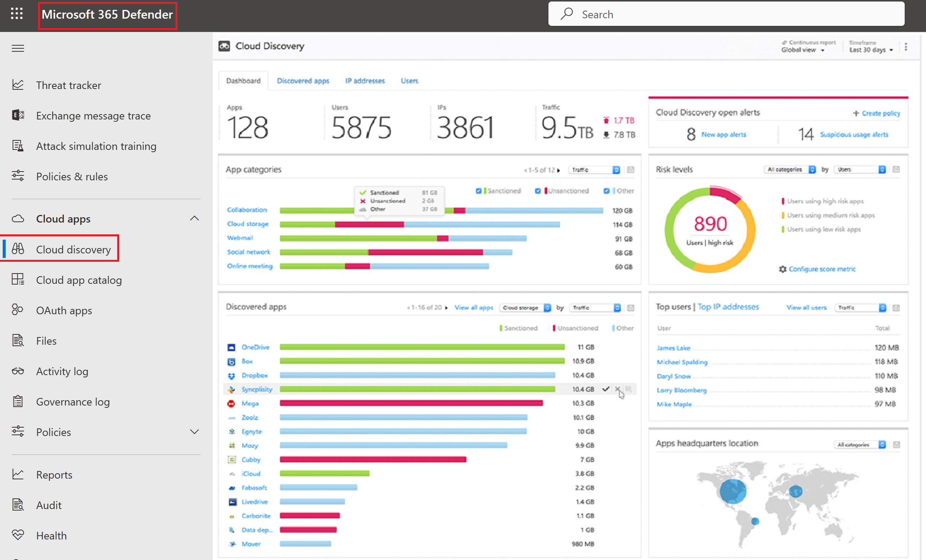Click the App categories panel export icon

pos(631,170)
